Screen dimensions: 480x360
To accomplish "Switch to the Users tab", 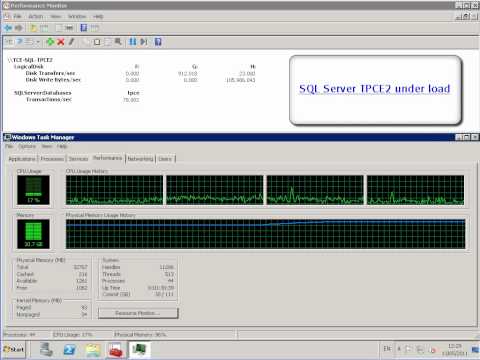I will pos(165,159).
